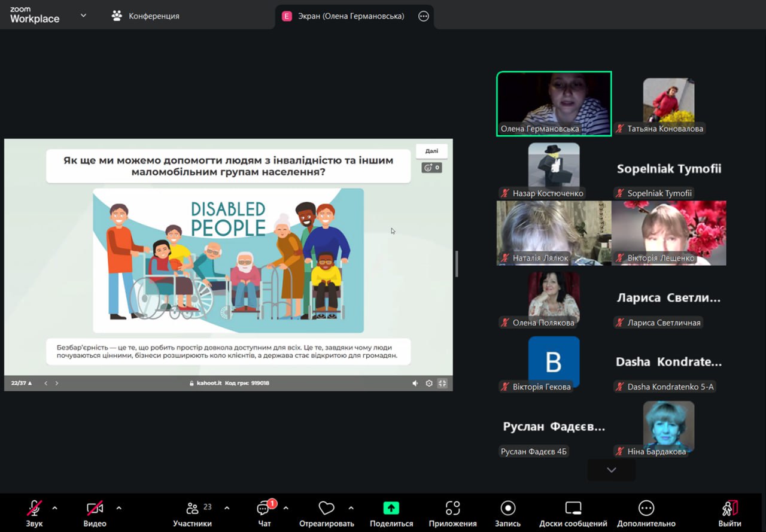Screen dimensions: 766x532
Task: Expand the Zoom Workplace dropdown chevron
Action: pyautogui.click(x=83, y=16)
